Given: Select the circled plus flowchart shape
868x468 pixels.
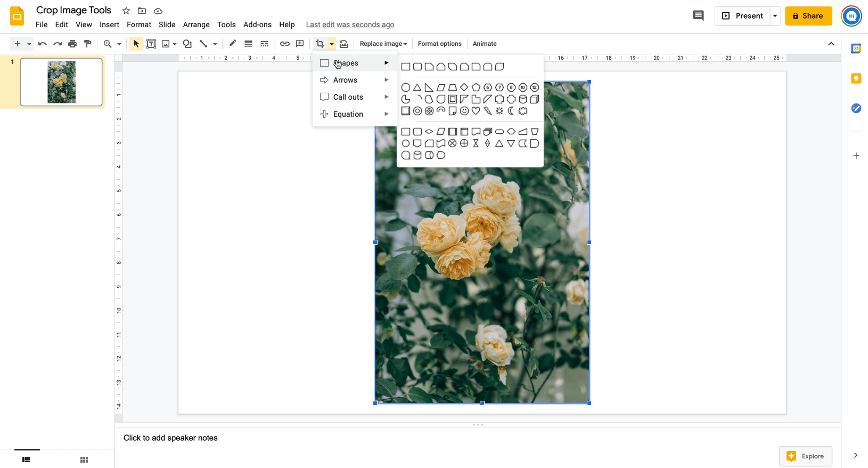Looking at the screenshot, I should point(464,143).
